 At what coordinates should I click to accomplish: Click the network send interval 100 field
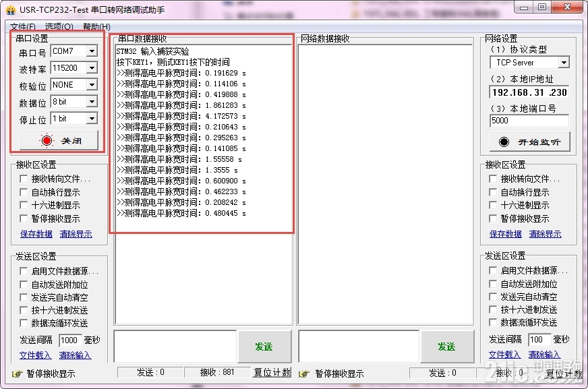[x=539, y=340]
